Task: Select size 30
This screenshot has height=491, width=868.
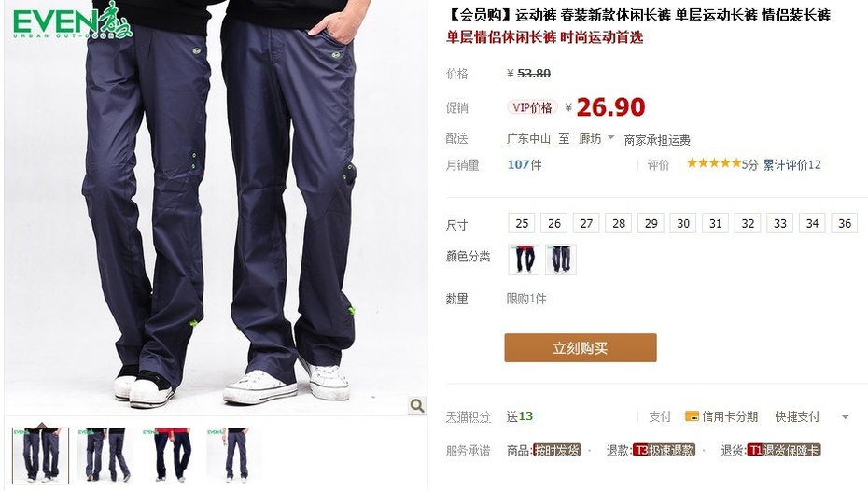Action: click(683, 224)
